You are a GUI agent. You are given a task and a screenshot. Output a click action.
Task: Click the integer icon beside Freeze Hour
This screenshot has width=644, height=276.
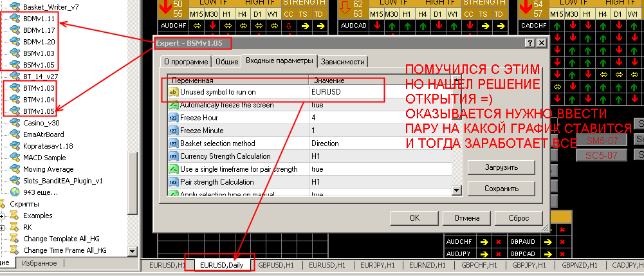pyautogui.click(x=173, y=118)
